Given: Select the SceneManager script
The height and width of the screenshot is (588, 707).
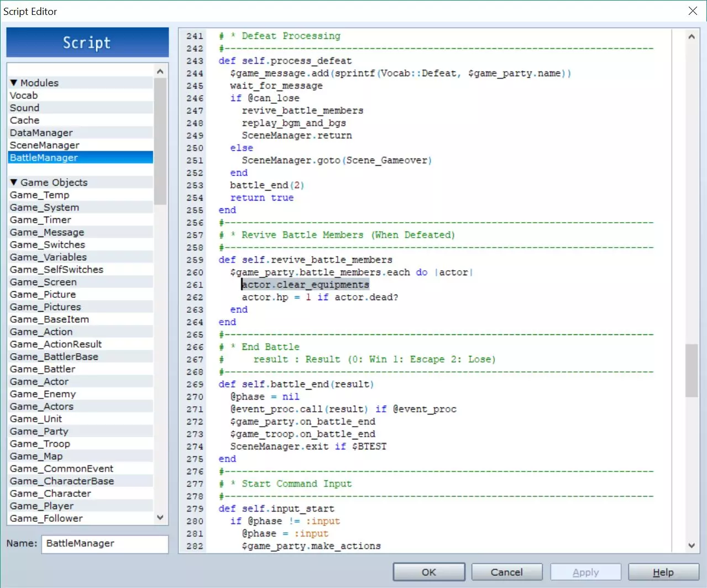Looking at the screenshot, I should (45, 145).
